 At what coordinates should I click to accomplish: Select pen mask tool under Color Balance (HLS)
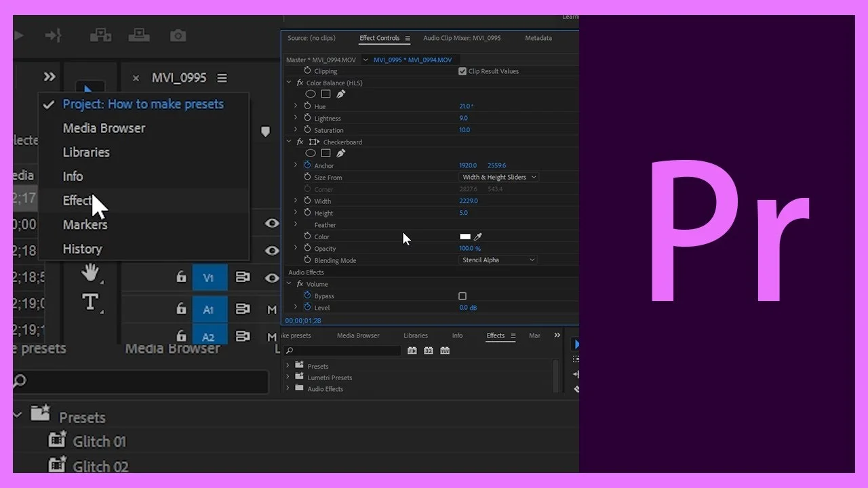[340, 94]
